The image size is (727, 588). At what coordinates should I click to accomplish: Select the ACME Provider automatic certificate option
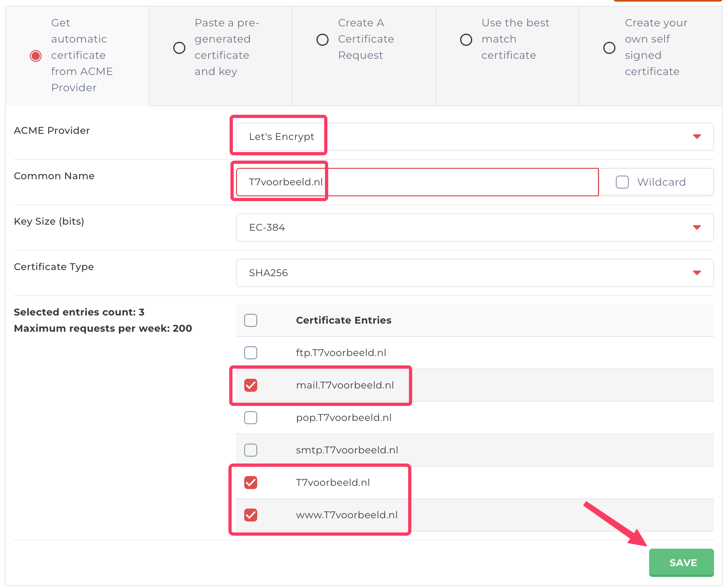click(x=36, y=56)
